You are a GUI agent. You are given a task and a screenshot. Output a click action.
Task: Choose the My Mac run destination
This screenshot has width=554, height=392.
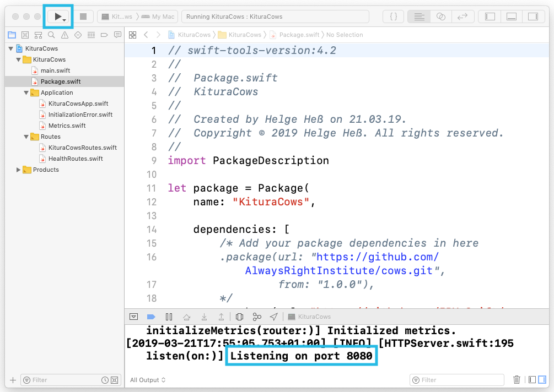pos(158,17)
